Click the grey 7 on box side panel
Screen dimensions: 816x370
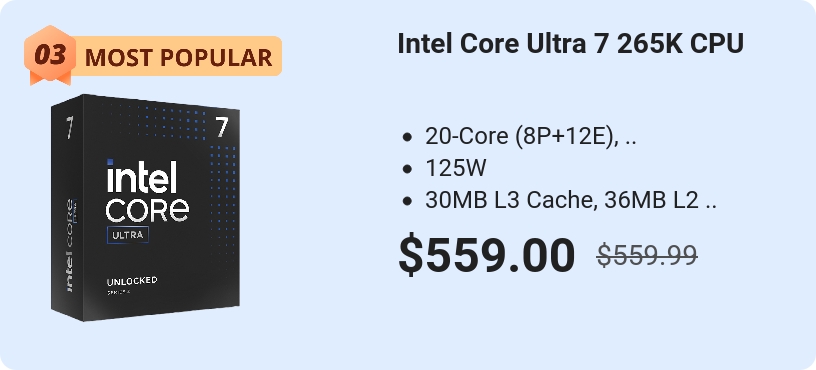point(70,127)
